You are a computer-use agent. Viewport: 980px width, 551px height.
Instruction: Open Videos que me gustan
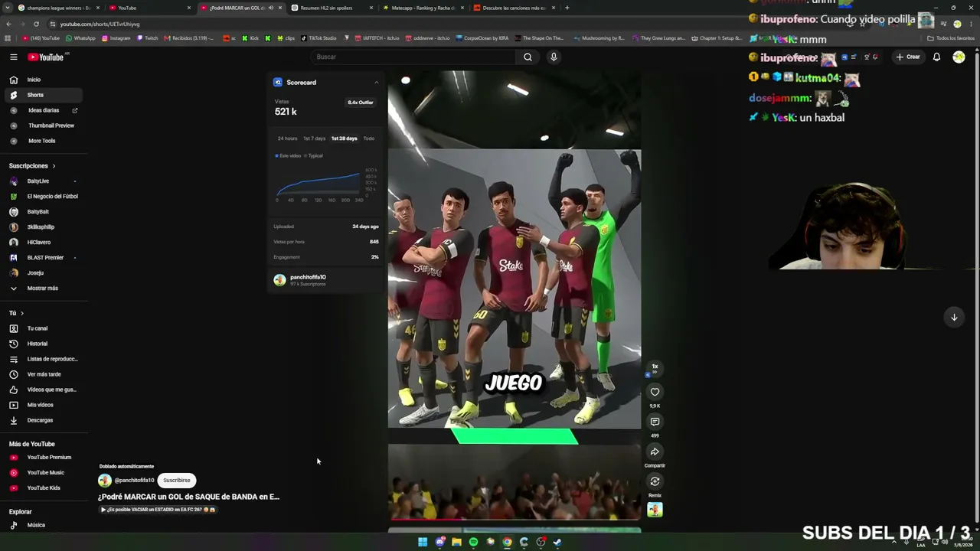point(43,390)
